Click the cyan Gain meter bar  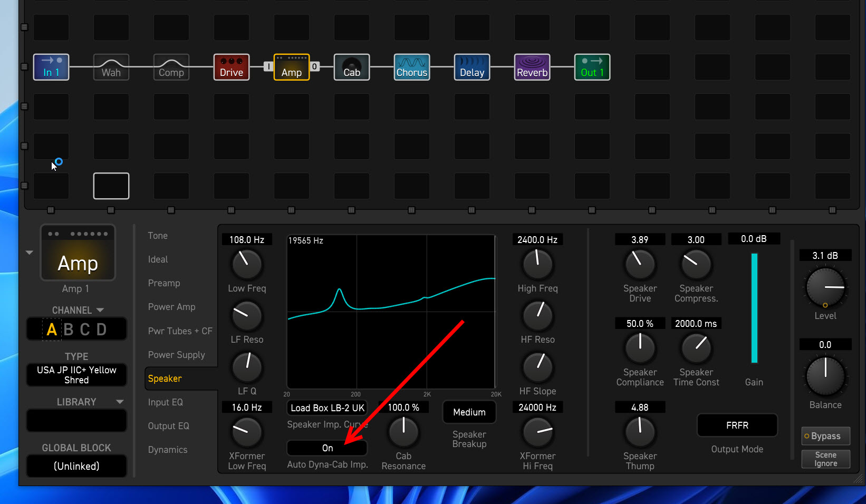pos(754,308)
